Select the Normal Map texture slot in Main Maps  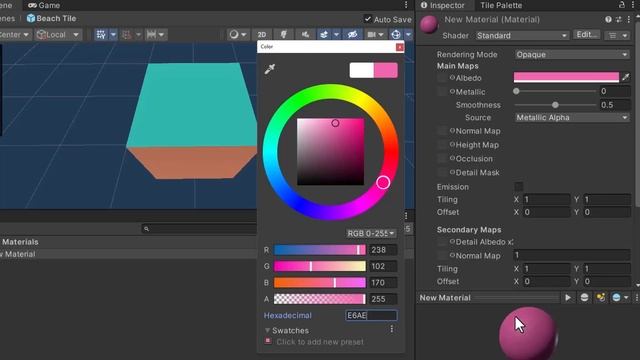(442, 131)
